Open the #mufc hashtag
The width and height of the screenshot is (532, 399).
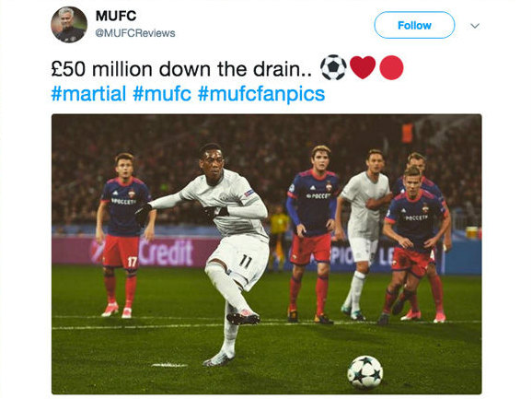click(x=162, y=93)
